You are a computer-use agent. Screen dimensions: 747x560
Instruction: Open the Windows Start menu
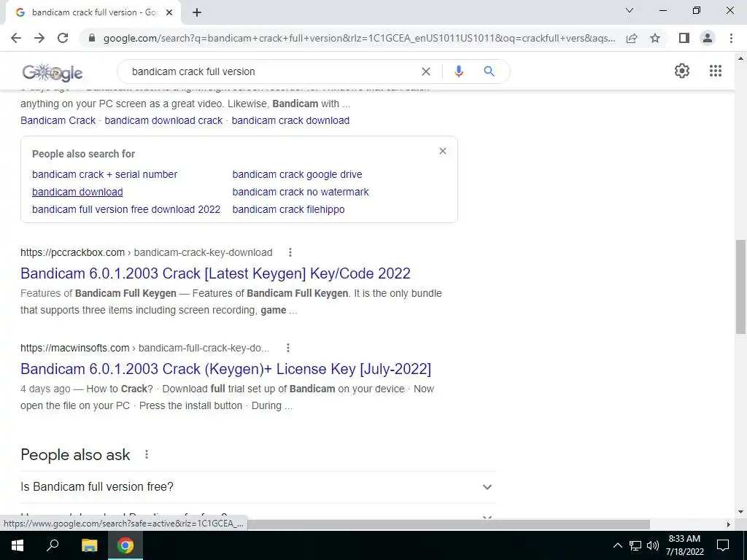tap(18, 545)
